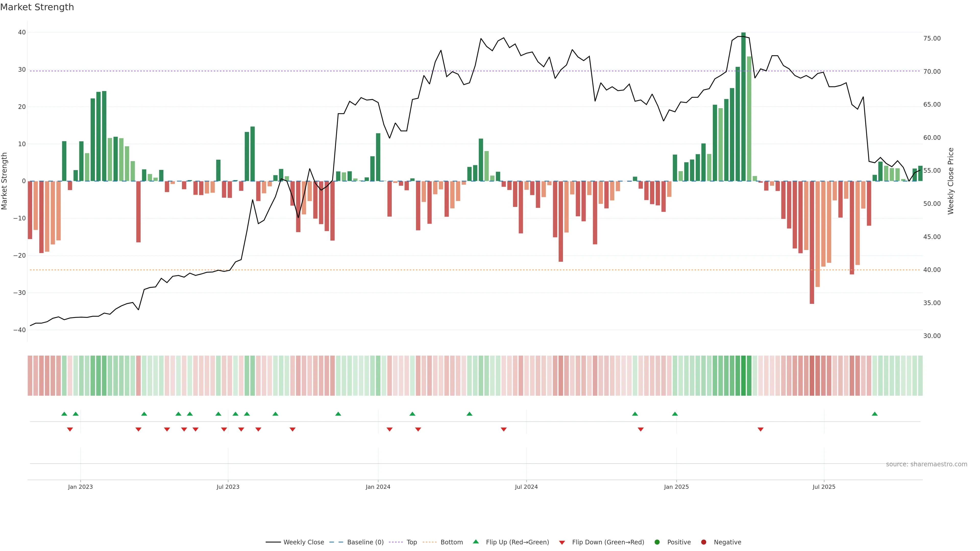Click the green Positive circle legend icon
The image size is (980, 551).
click(x=657, y=542)
